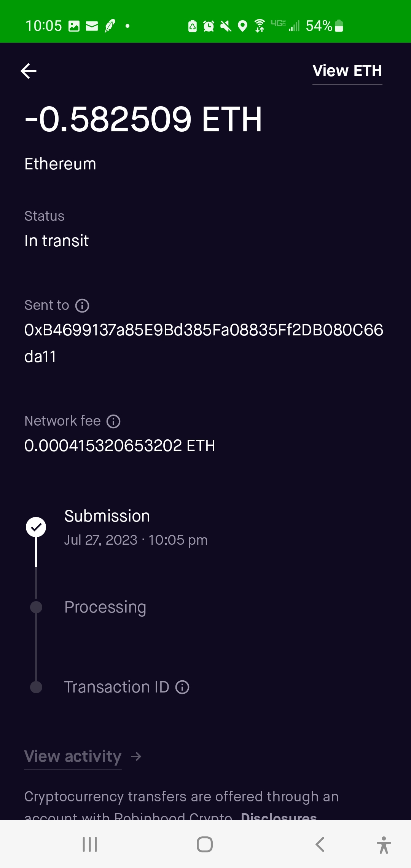
Task: Open the View ETH link
Action: [347, 71]
